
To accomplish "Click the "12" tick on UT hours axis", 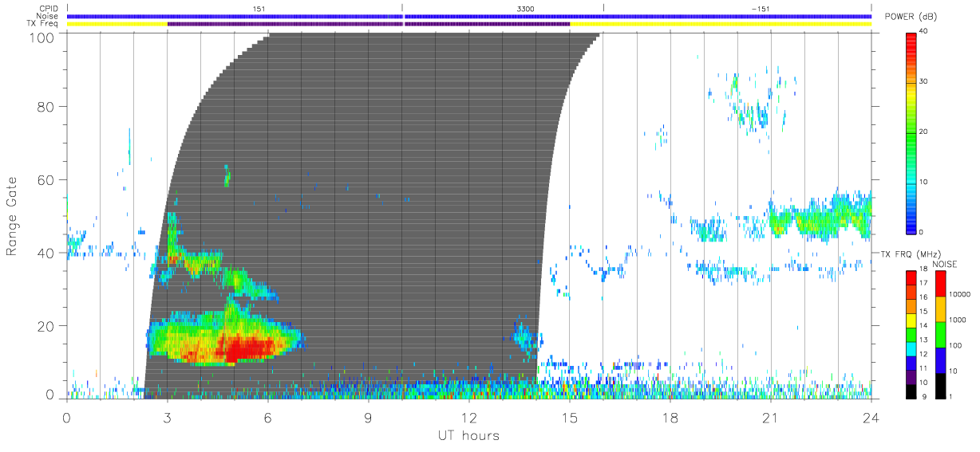I will (x=468, y=417).
